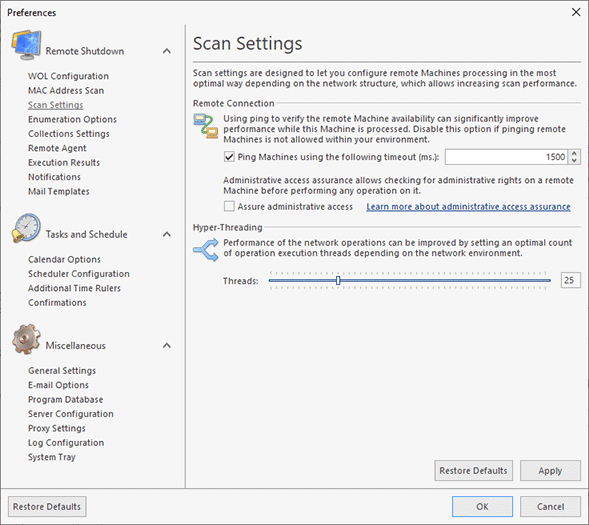Increase ping timeout with up arrow
The width and height of the screenshot is (589, 525).
574,153
